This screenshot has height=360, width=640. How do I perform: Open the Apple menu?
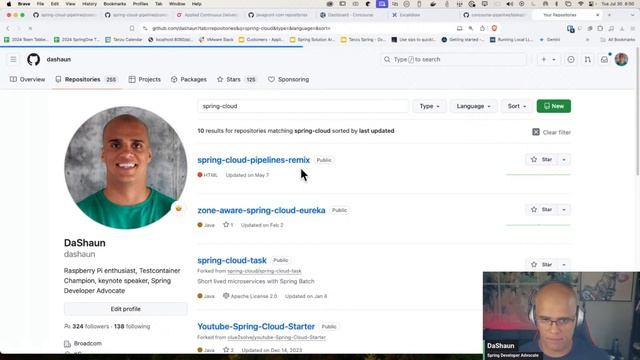(x=9, y=4)
